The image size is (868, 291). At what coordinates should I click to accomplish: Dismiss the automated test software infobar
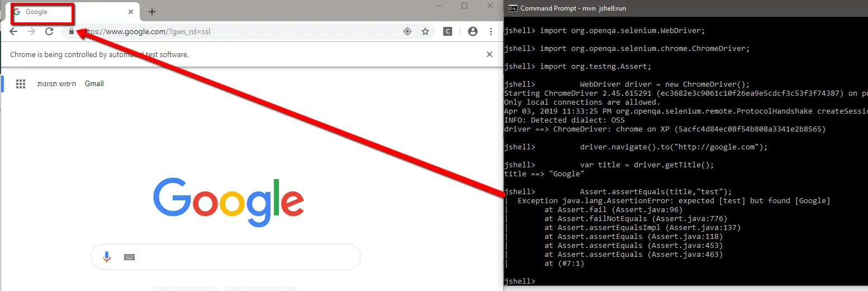(490, 54)
